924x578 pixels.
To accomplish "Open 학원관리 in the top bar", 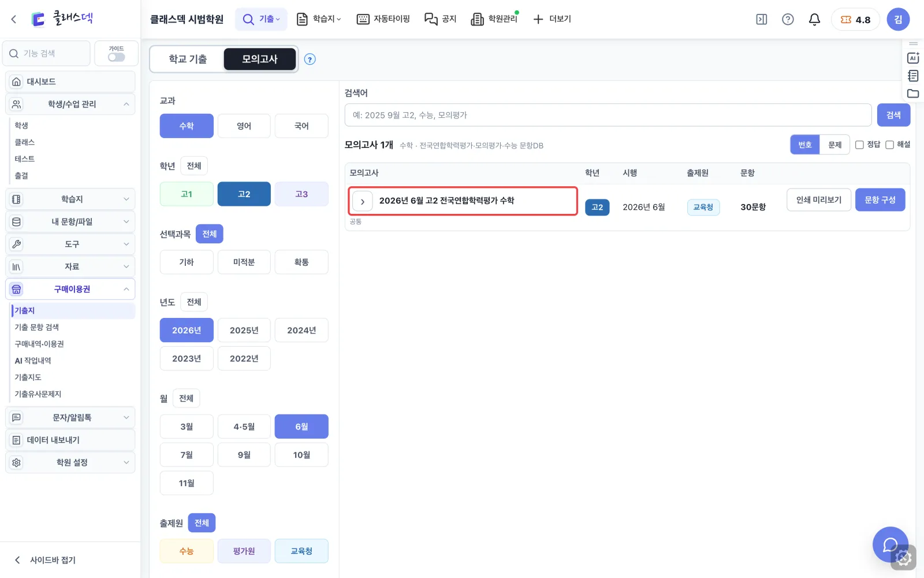I will pyautogui.click(x=495, y=19).
